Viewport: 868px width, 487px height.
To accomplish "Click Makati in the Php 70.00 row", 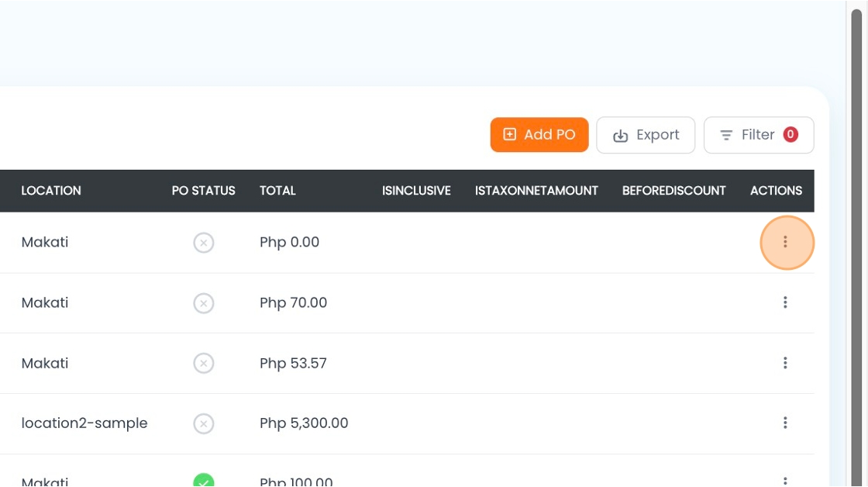I will pyautogui.click(x=45, y=302).
